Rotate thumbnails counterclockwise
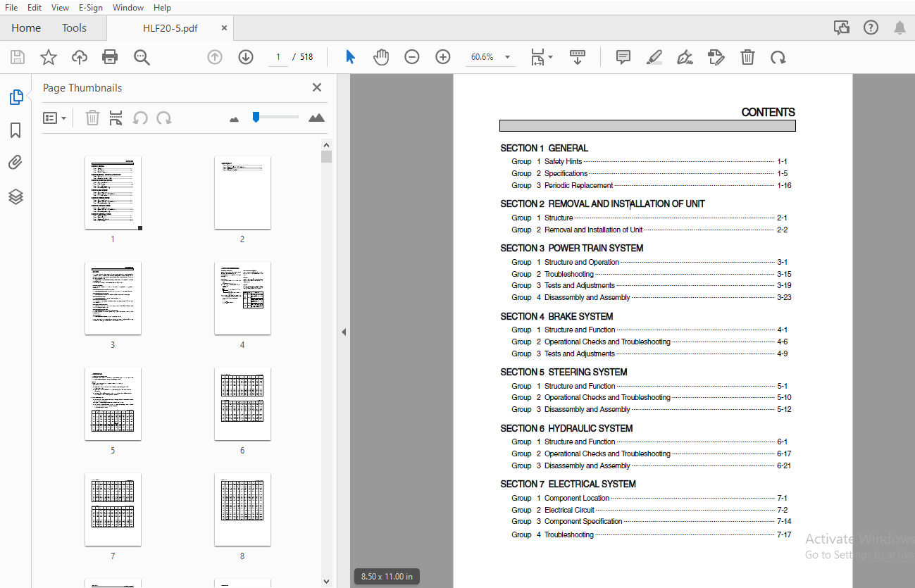Viewport: 915px width, 588px height. click(x=140, y=118)
